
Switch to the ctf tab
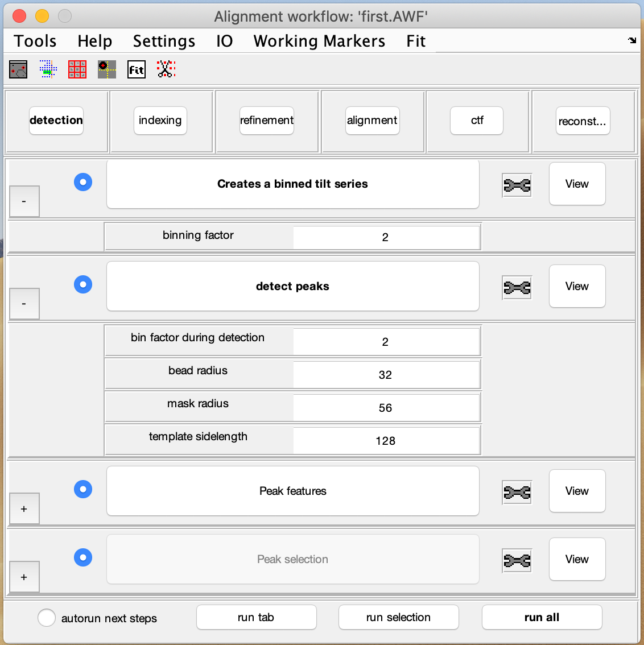coord(476,121)
